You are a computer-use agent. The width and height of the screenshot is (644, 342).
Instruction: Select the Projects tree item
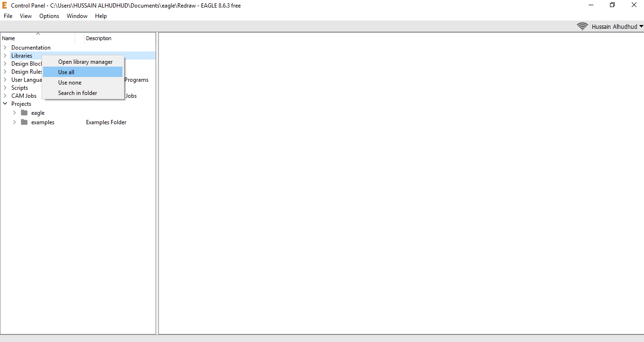point(21,104)
